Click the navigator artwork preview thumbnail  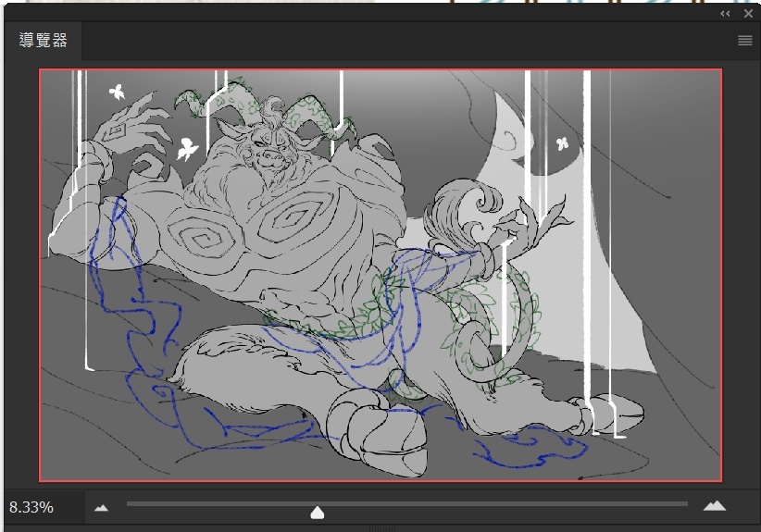[380, 276]
